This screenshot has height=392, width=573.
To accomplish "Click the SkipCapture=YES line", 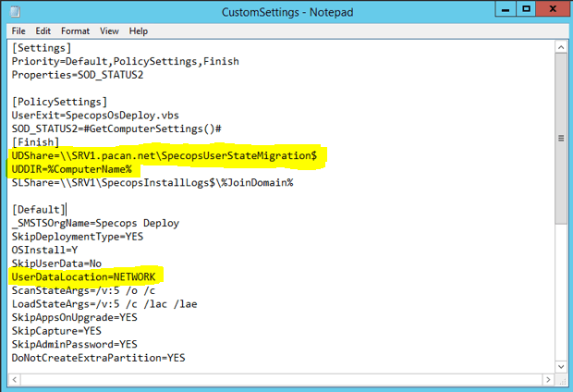I will (56, 331).
